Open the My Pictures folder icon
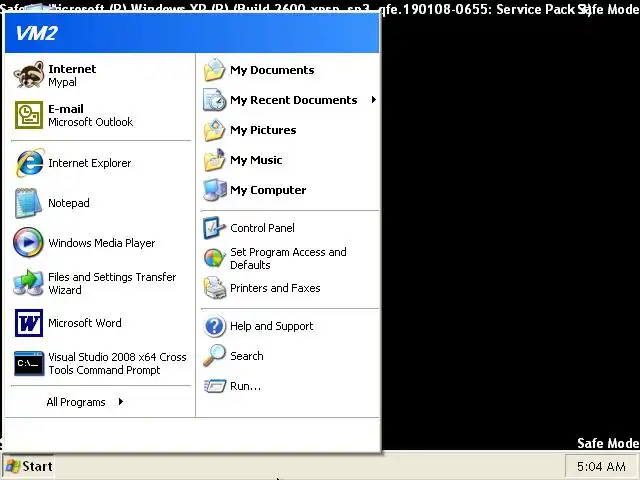Image resolution: width=640 pixels, height=480 pixels. (x=215, y=130)
